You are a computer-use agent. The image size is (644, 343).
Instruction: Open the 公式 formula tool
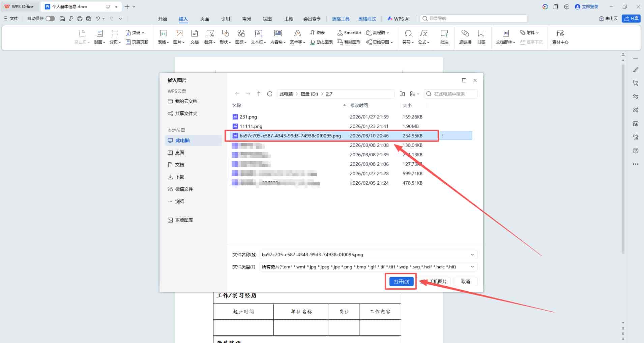423,37
